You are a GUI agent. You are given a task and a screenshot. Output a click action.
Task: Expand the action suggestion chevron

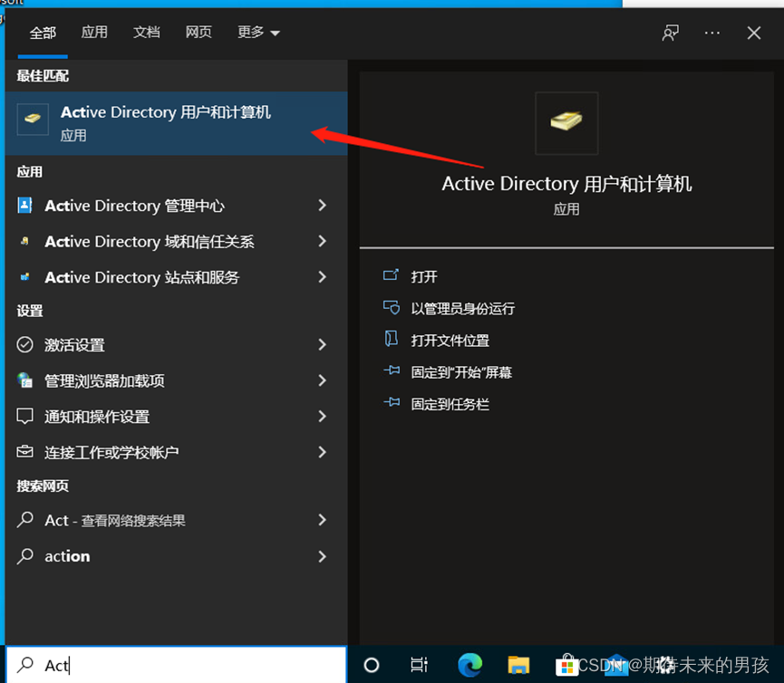[323, 556]
